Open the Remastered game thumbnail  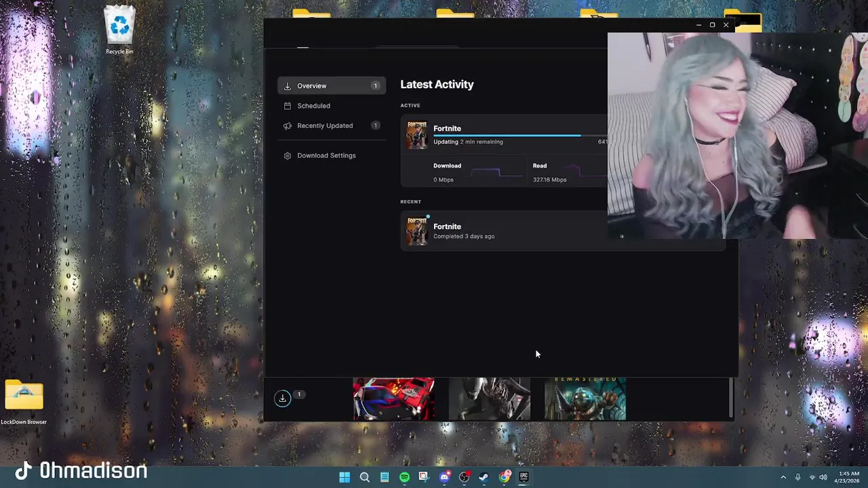pos(585,399)
